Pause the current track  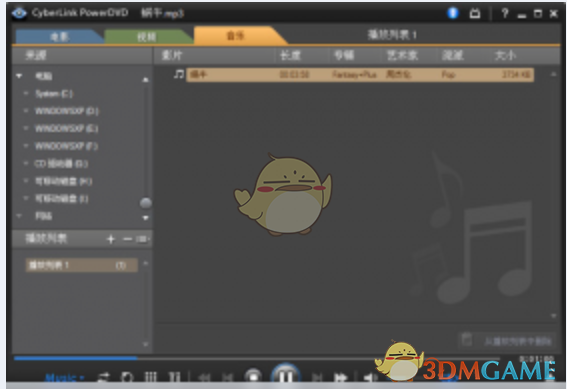[x=286, y=375]
